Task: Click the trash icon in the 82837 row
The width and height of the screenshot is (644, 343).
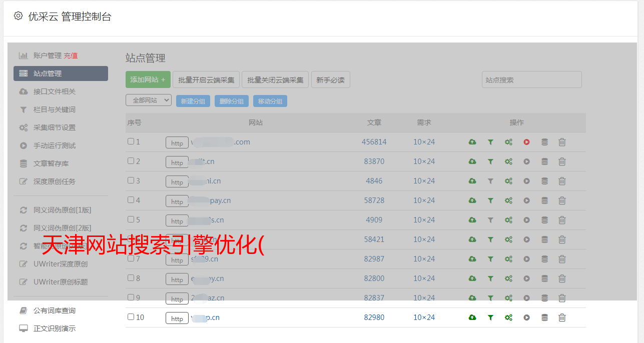Action: 562,298
